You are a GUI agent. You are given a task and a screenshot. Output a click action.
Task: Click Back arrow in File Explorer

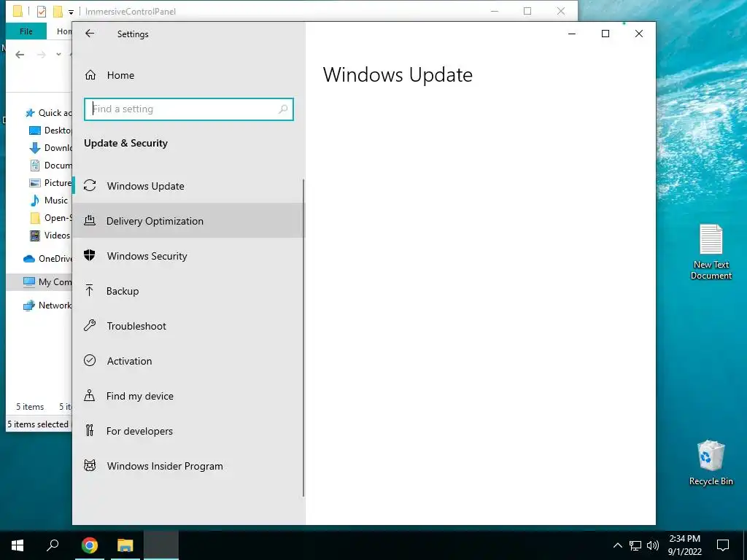pyautogui.click(x=20, y=55)
